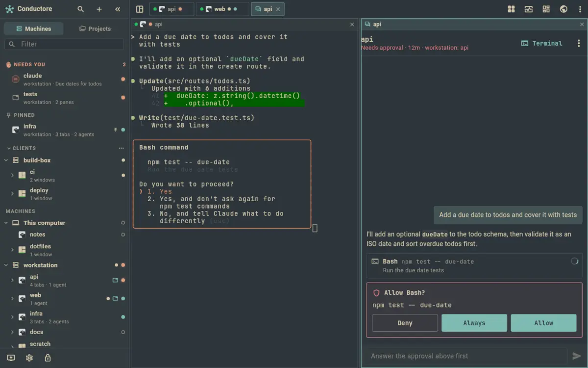Click the folder window icon on workstation api row
Image resolution: width=588 pixels, height=368 pixels.
click(x=115, y=280)
